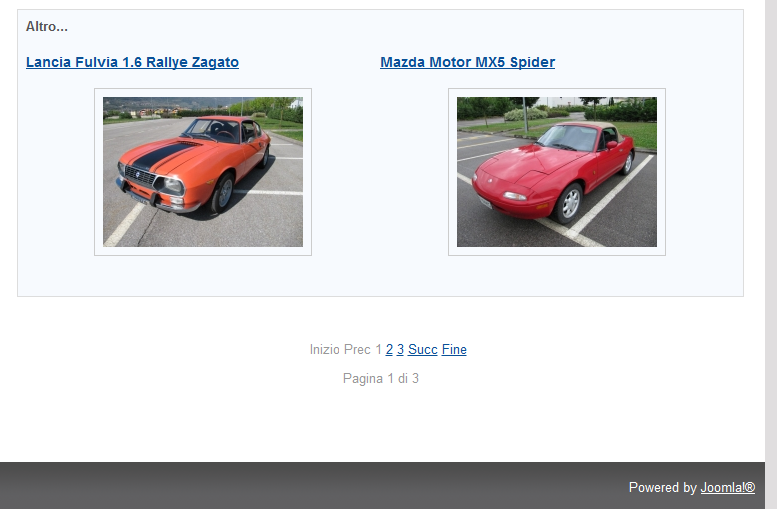The height and width of the screenshot is (509, 777).
Task: Click the disabled Inizio pagination text
Action: tap(325, 349)
